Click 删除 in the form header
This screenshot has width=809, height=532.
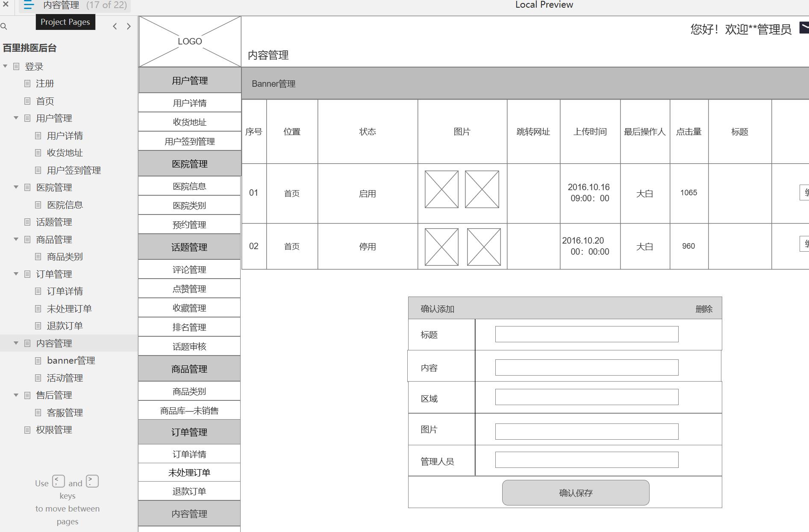click(x=704, y=309)
